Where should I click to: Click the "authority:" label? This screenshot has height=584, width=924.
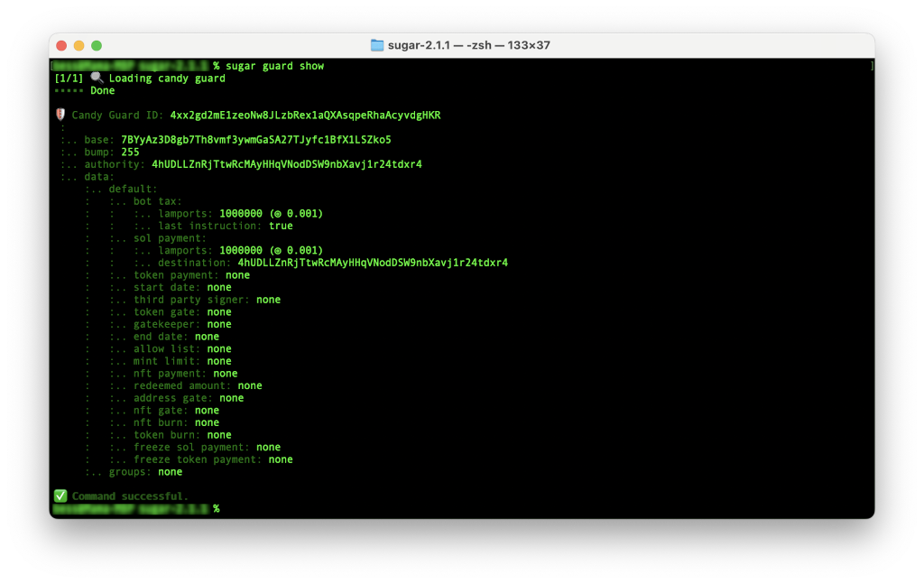115,164
